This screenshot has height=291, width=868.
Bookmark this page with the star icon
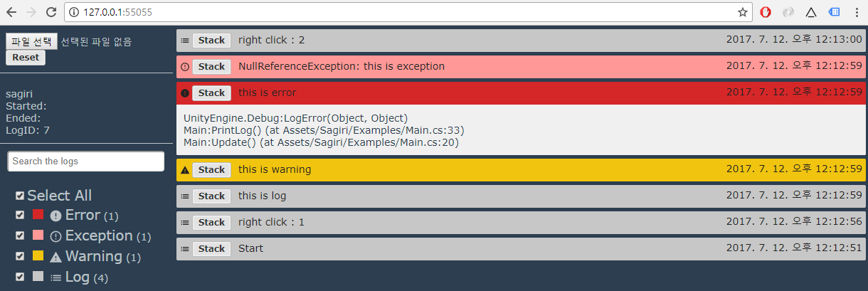pyautogui.click(x=743, y=12)
